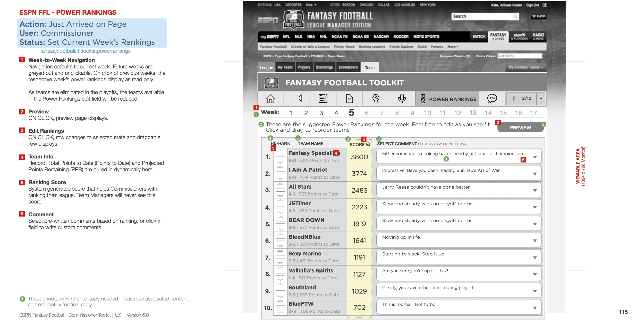Grab the drag handle for Fantasy Specialists row
Screen dimensions: 644x328
(x=280, y=156)
